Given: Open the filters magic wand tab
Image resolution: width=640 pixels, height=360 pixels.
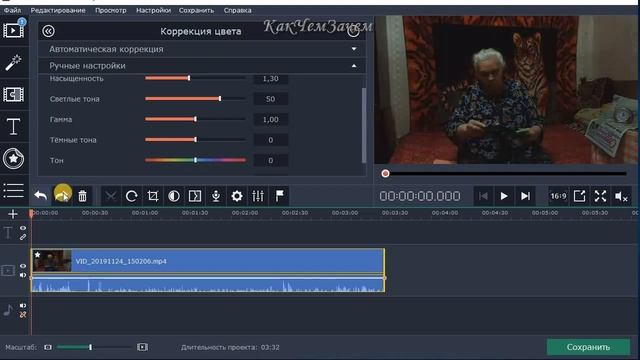Looking at the screenshot, I should [13, 62].
